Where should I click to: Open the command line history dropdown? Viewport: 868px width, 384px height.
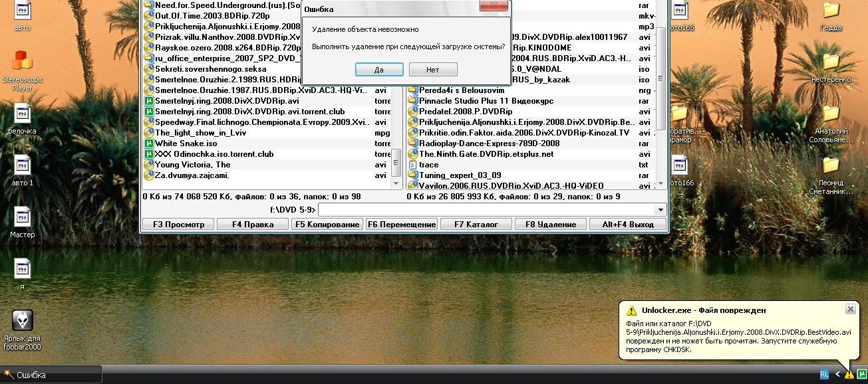coord(660,210)
